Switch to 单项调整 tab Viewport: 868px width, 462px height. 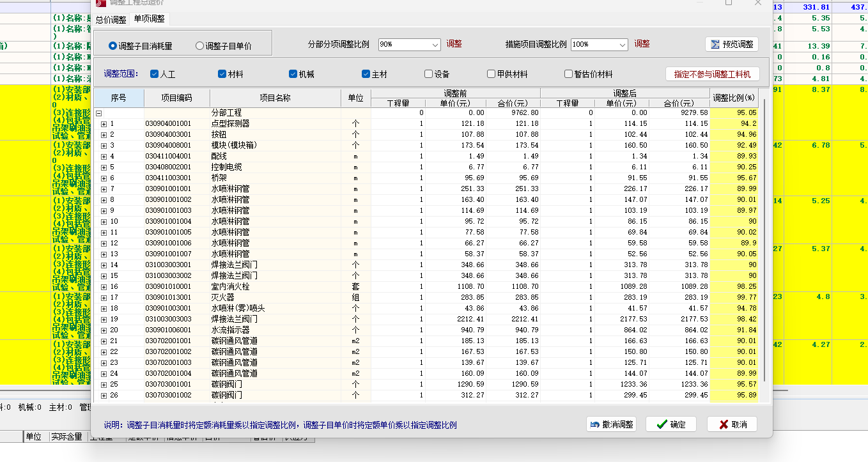(149, 19)
